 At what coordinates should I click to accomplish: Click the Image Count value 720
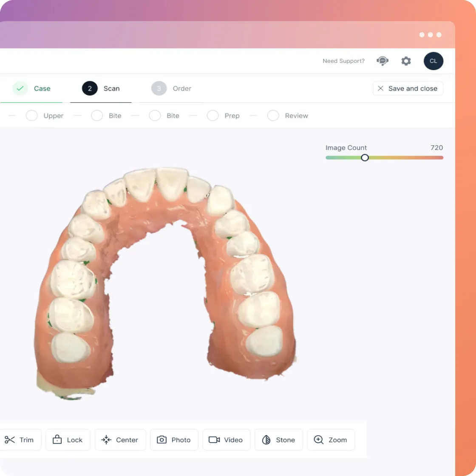tap(436, 147)
